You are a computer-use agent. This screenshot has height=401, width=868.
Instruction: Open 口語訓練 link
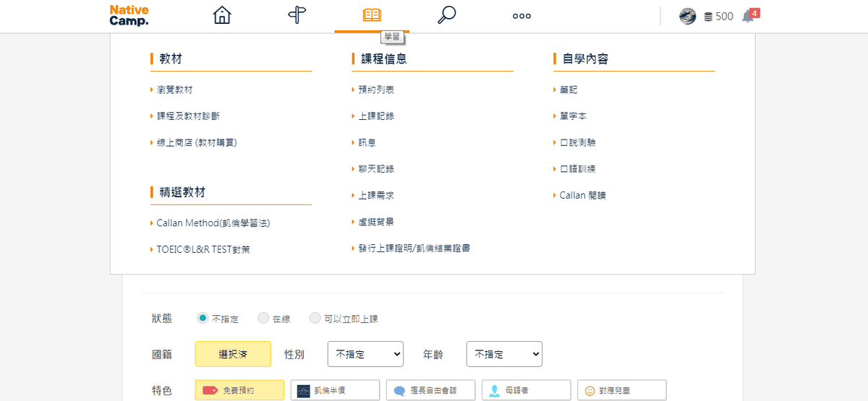tap(577, 168)
